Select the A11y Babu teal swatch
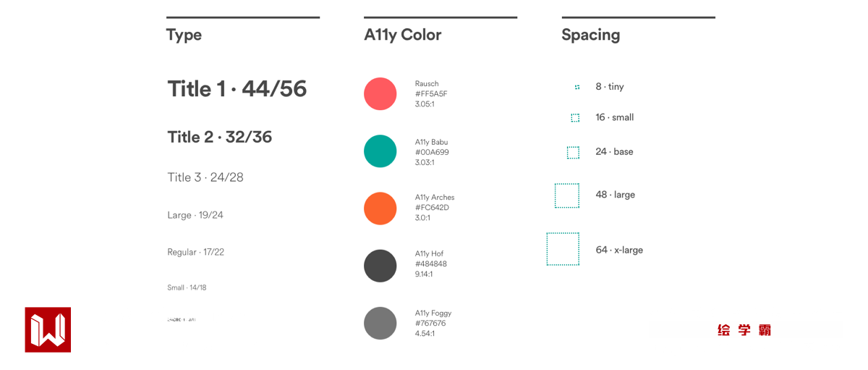868x370 pixels. coord(380,151)
